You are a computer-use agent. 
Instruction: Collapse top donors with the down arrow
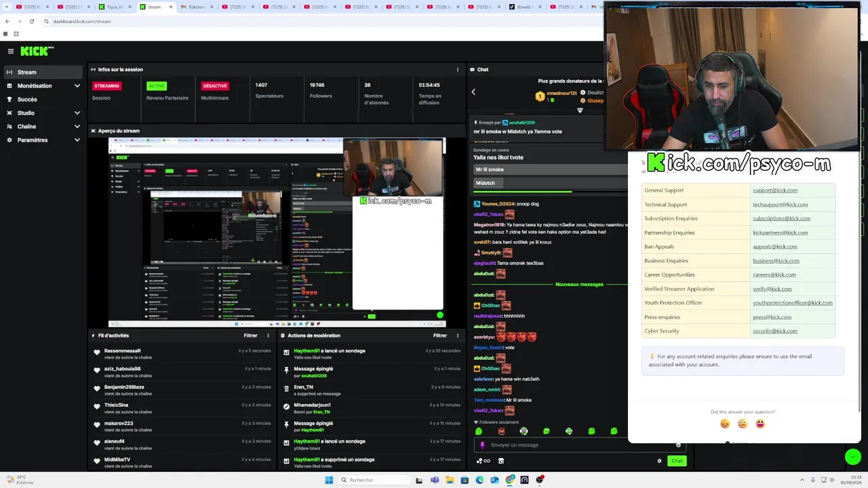[580, 110]
